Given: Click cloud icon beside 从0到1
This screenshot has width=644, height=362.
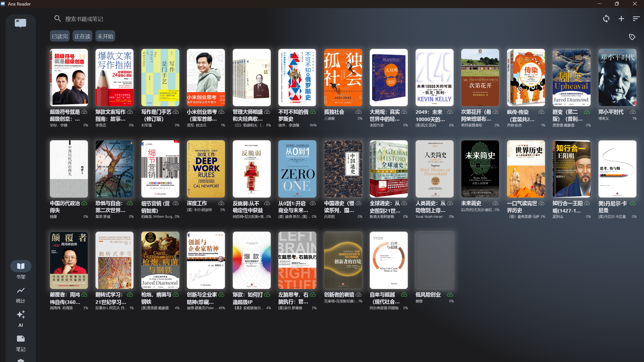Looking at the screenshot, I should point(313,203).
